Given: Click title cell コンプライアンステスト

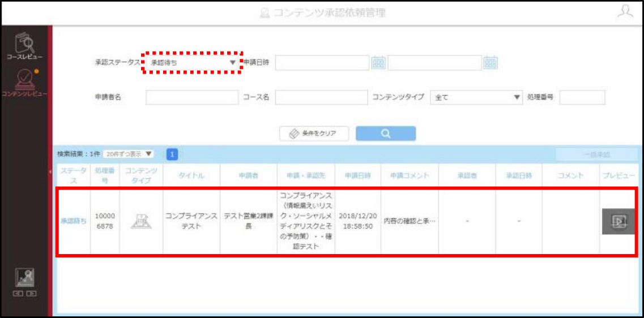Looking at the screenshot, I should pyautogui.click(x=191, y=221).
